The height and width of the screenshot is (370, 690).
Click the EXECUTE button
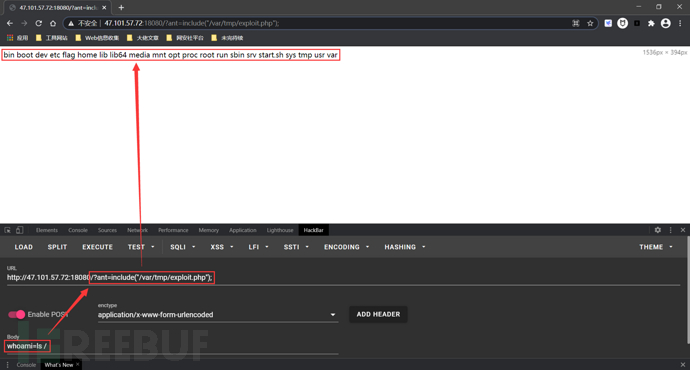point(97,247)
